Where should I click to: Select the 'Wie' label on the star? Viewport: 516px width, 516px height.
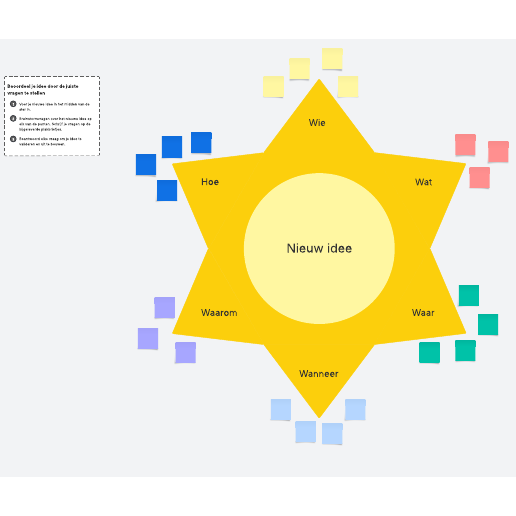pos(317,123)
